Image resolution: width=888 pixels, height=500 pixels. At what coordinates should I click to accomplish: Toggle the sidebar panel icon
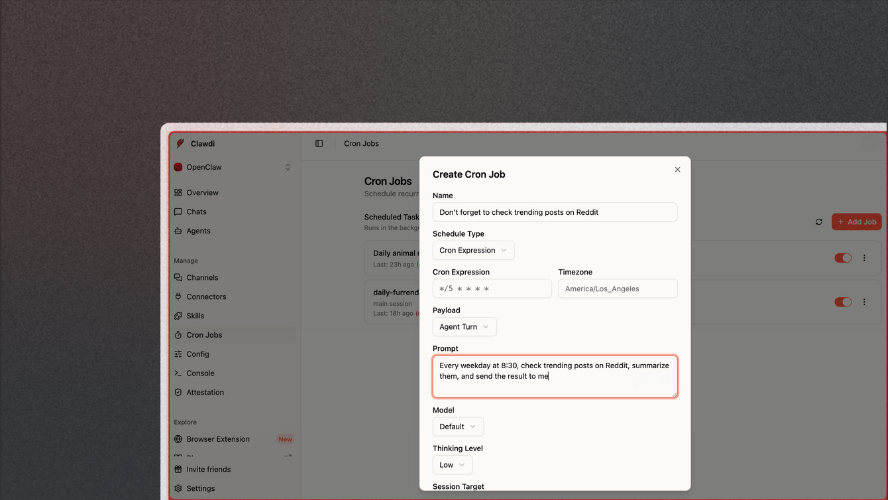[x=319, y=144]
